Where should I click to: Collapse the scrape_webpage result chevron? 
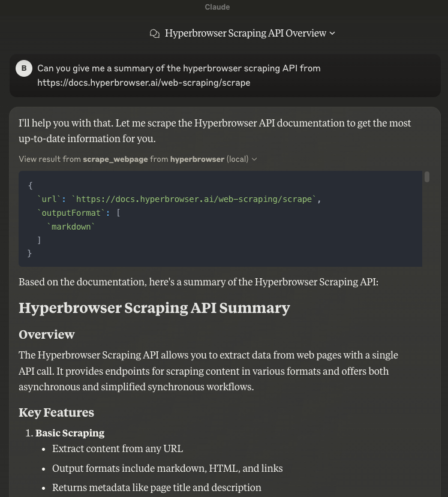[254, 159]
